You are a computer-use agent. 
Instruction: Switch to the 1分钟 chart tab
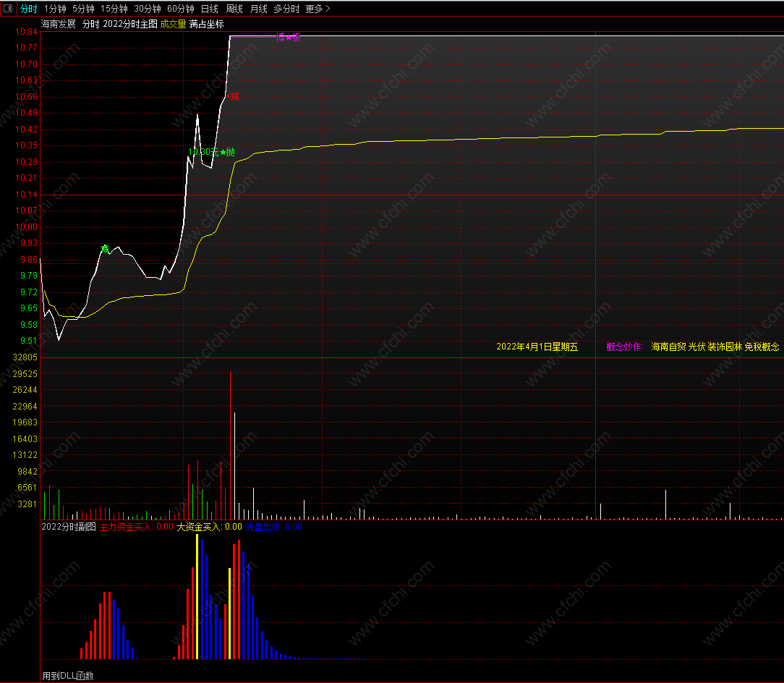[55, 9]
